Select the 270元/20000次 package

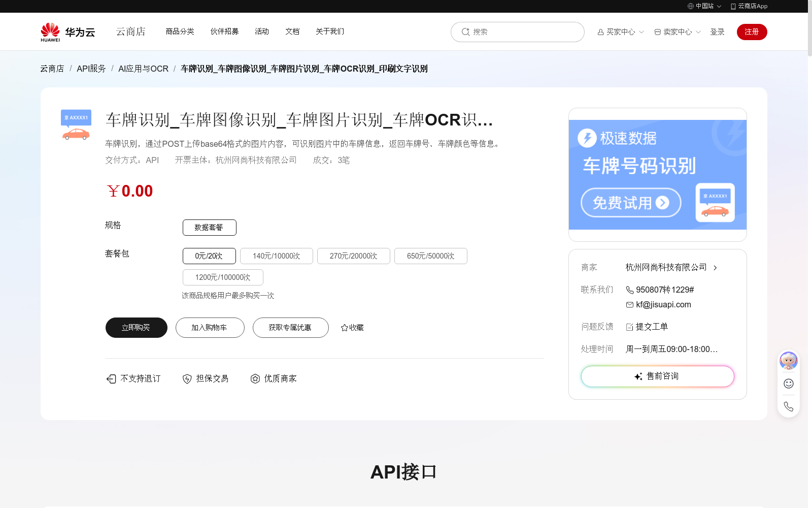tap(354, 256)
